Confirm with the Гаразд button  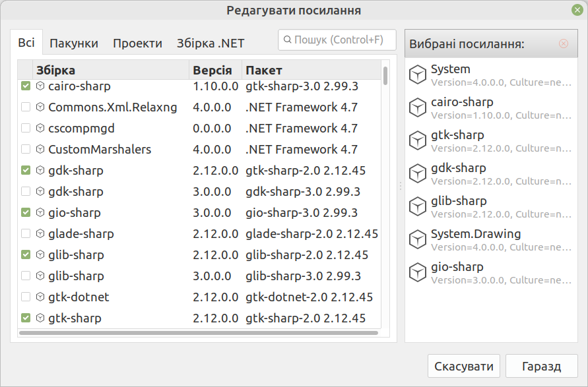(542, 366)
